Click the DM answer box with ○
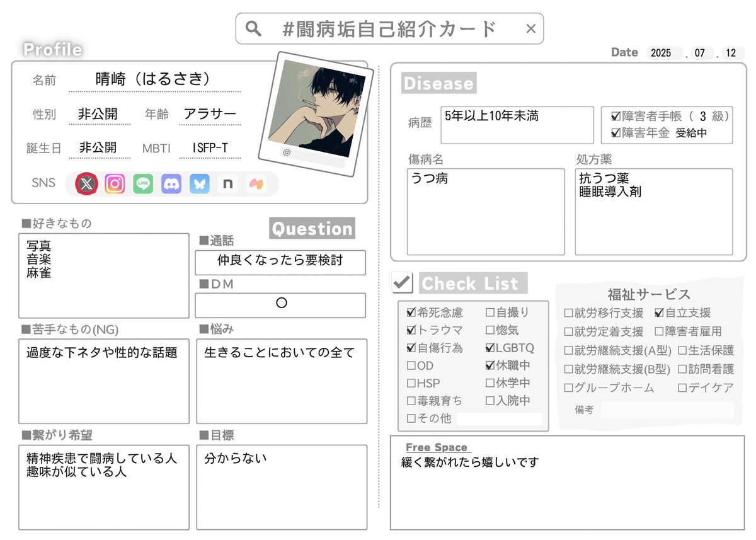Viewport: 756px width, 540px height. 280,306
